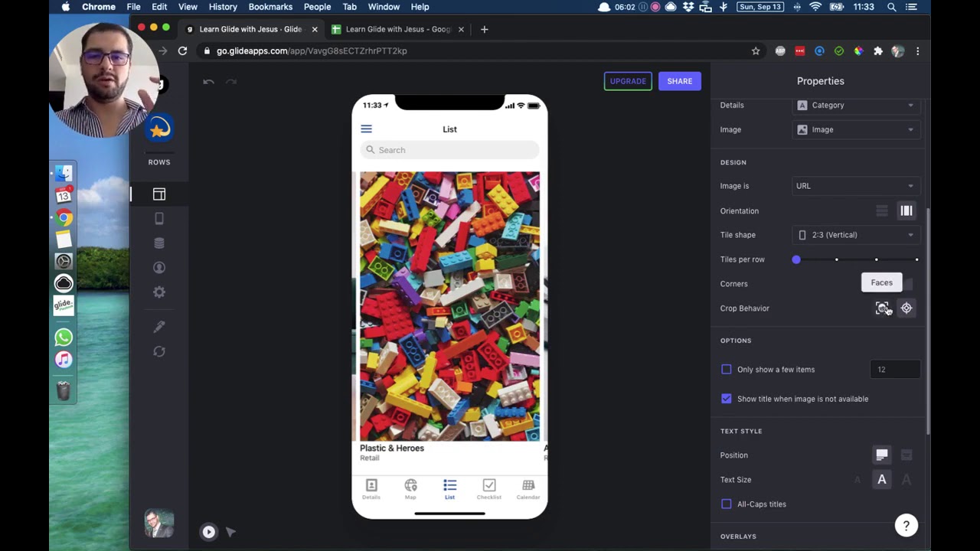Select columns orientation icon
The height and width of the screenshot is (551, 980).
(906, 211)
